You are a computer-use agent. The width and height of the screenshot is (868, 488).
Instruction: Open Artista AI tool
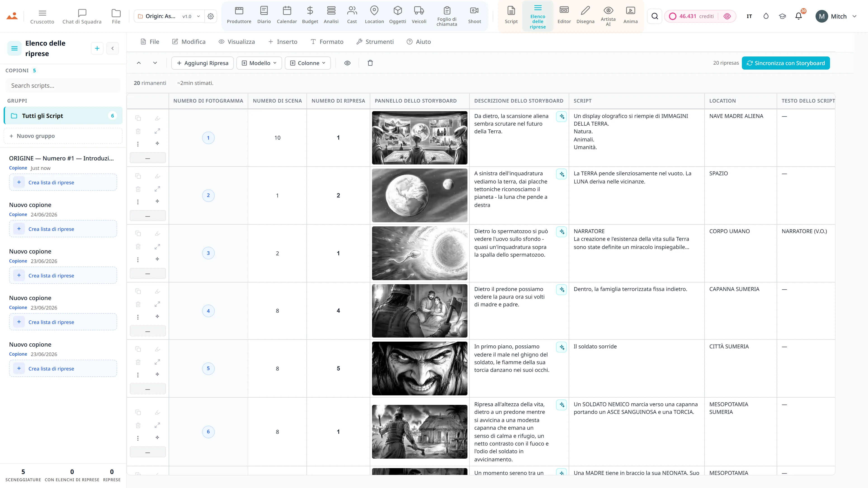tap(608, 16)
